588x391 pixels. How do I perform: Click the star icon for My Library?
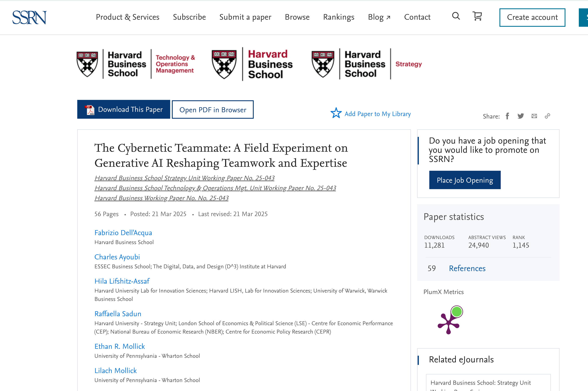[336, 113]
